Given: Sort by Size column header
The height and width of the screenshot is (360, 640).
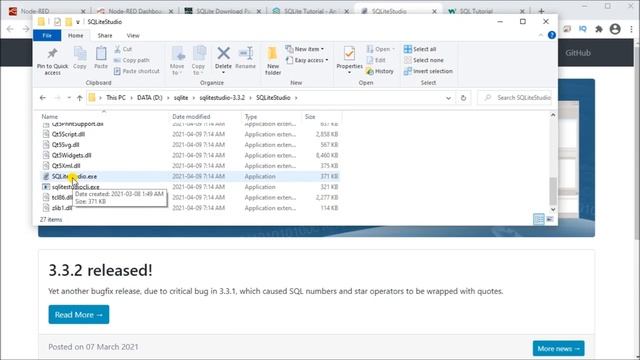Looking at the screenshot, I should tap(310, 117).
